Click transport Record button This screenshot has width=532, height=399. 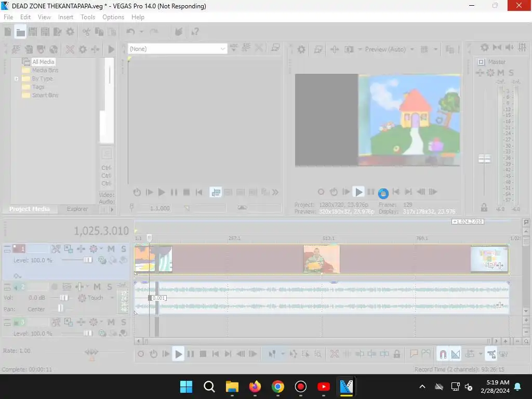click(x=140, y=354)
